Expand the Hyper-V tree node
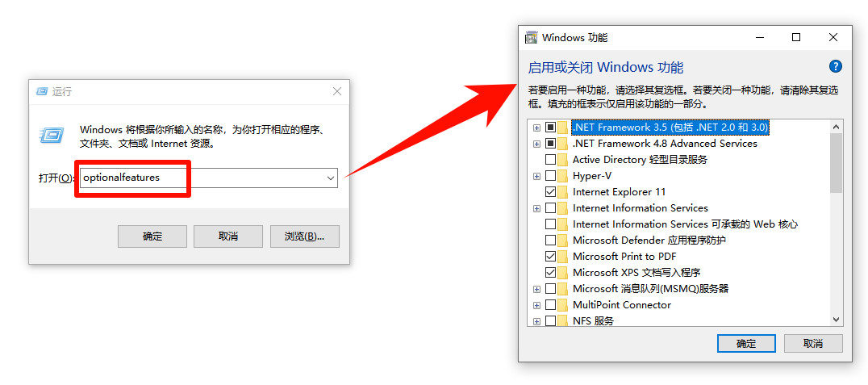 (x=536, y=176)
